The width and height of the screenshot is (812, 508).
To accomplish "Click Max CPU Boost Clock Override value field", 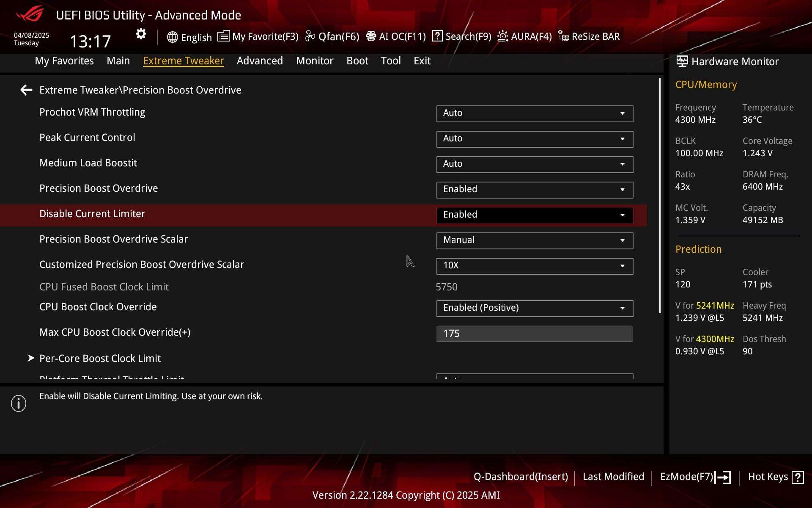I will coord(534,334).
